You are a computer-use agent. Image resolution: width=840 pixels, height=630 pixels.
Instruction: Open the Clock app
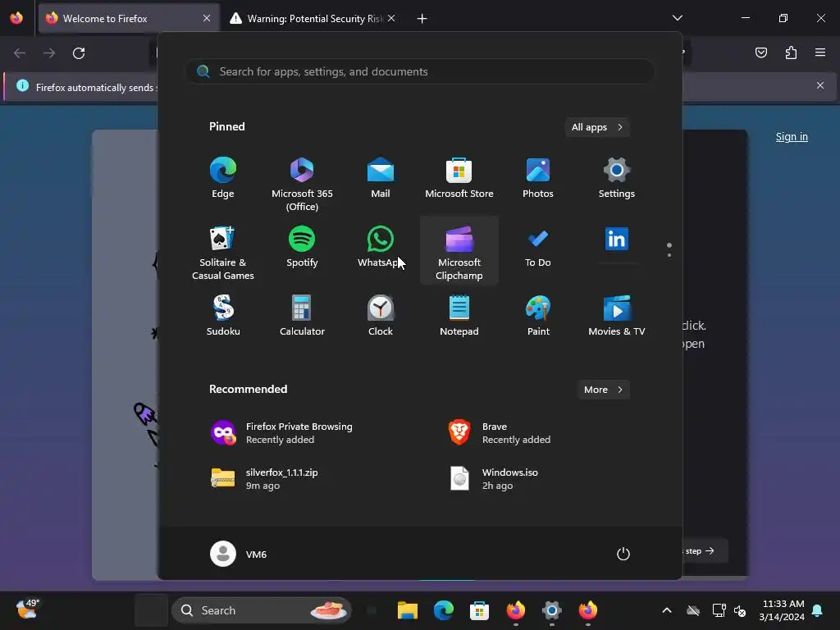(x=381, y=316)
